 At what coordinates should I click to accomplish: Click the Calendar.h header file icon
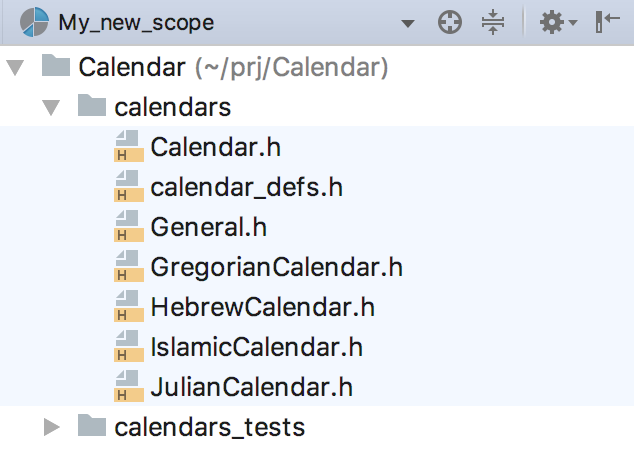click(129, 146)
